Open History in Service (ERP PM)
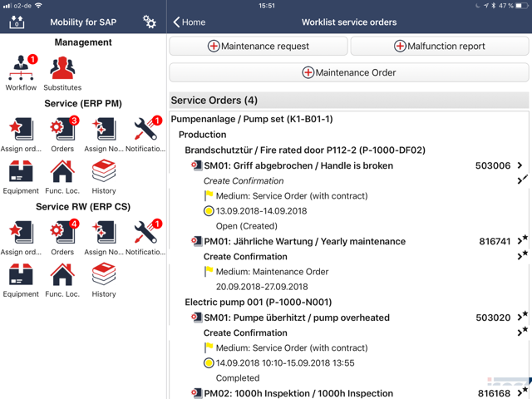 tap(104, 177)
